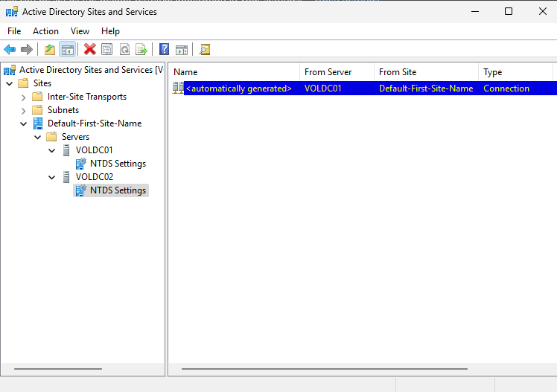
Task: Click the blue Help icon in toolbar
Action: 165,50
